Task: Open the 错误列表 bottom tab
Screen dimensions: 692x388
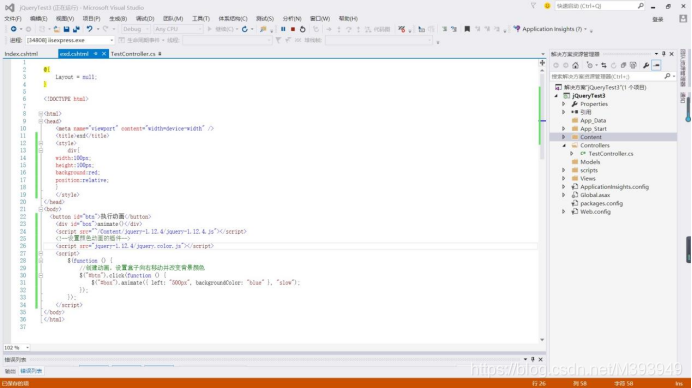Action: (x=31, y=371)
